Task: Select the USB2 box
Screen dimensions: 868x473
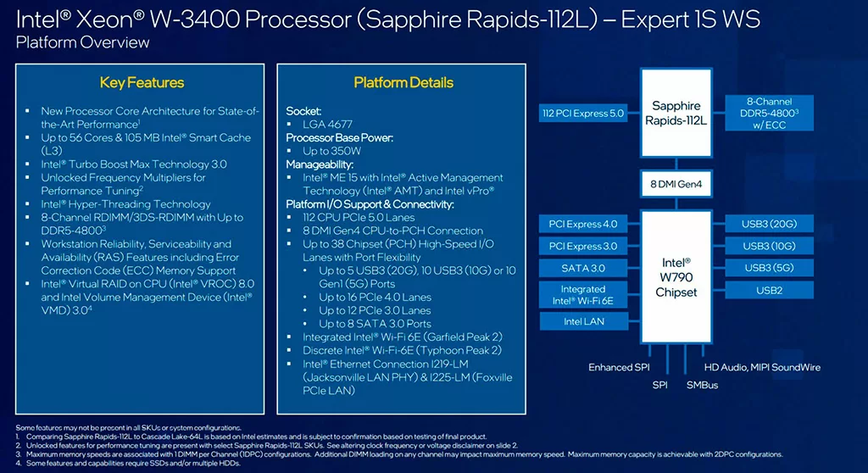Action: click(x=769, y=290)
